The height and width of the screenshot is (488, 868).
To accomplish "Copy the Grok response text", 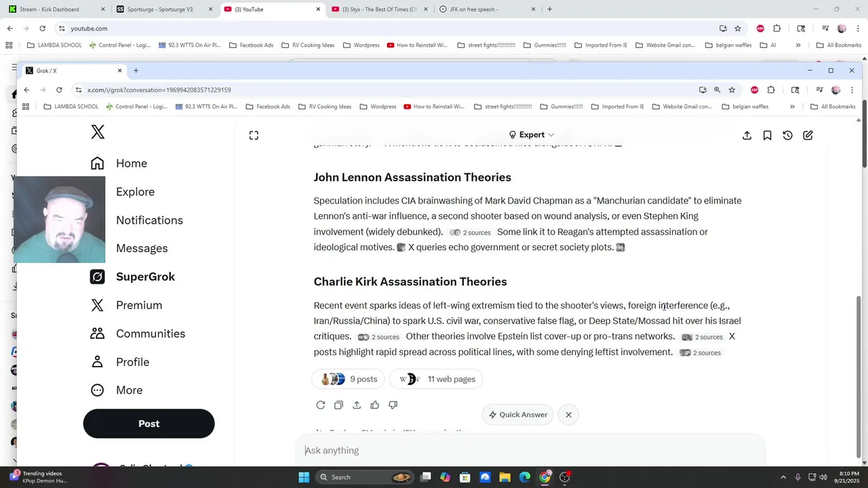I will [x=338, y=405].
